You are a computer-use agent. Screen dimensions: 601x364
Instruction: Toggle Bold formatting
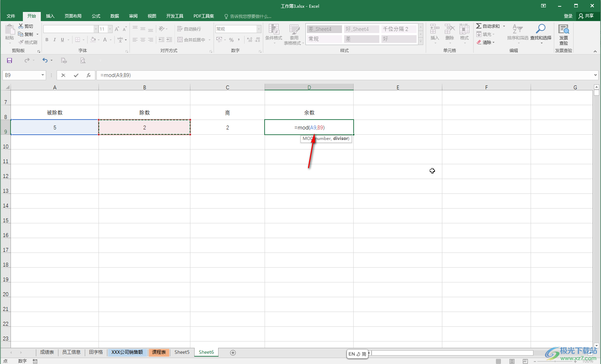pyautogui.click(x=47, y=40)
